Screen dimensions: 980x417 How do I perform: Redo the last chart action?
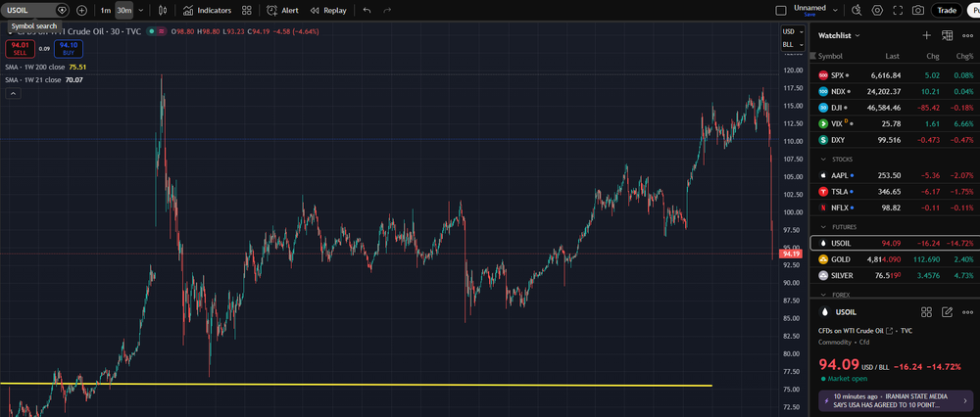387,10
